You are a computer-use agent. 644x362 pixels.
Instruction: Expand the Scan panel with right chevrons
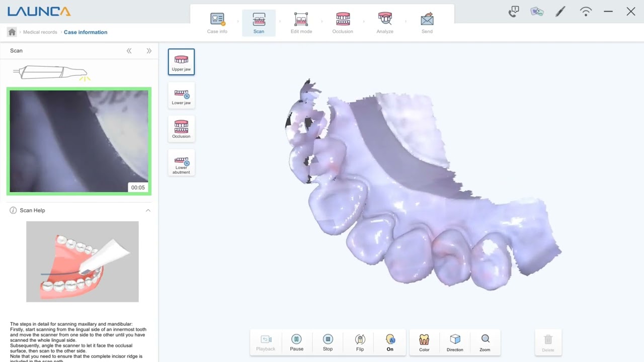tap(149, 51)
